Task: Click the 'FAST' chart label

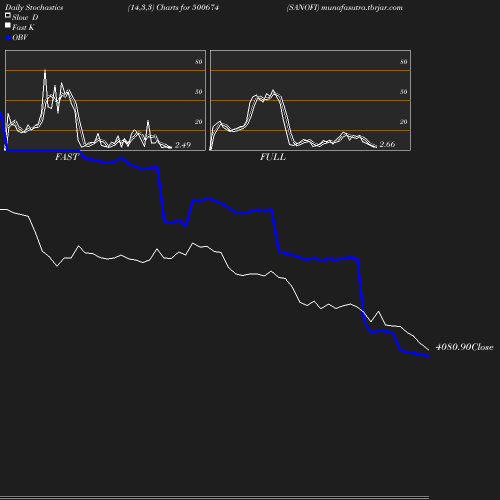Action: 67,157
